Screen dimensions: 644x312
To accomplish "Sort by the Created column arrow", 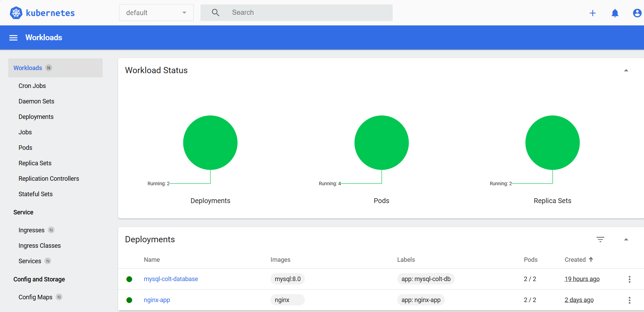I will [591, 259].
